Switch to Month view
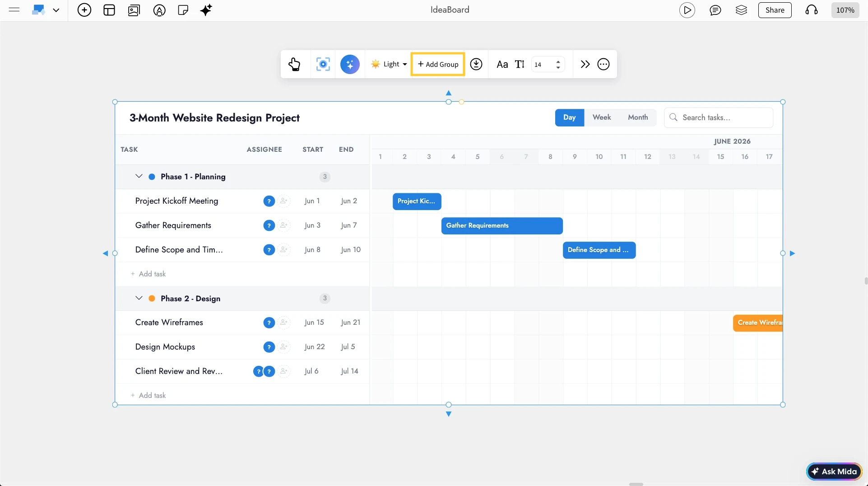Viewport: 868px width, 486px height. coord(637,117)
